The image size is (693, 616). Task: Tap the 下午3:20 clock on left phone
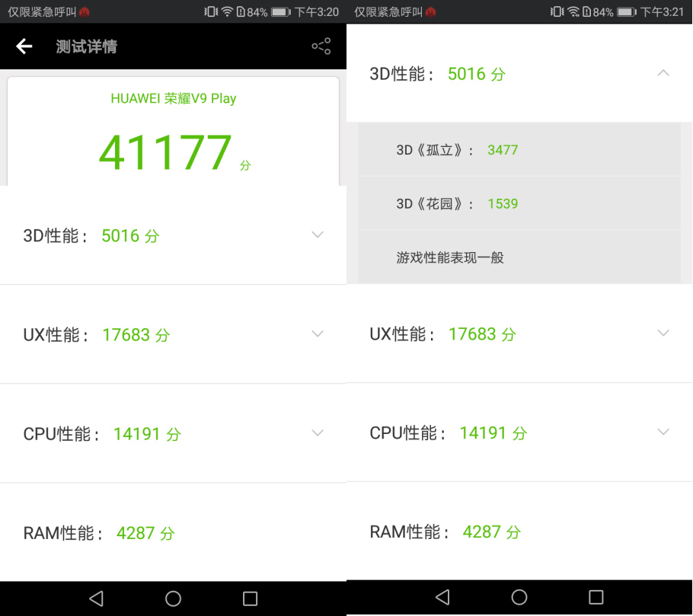(x=317, y=12)
